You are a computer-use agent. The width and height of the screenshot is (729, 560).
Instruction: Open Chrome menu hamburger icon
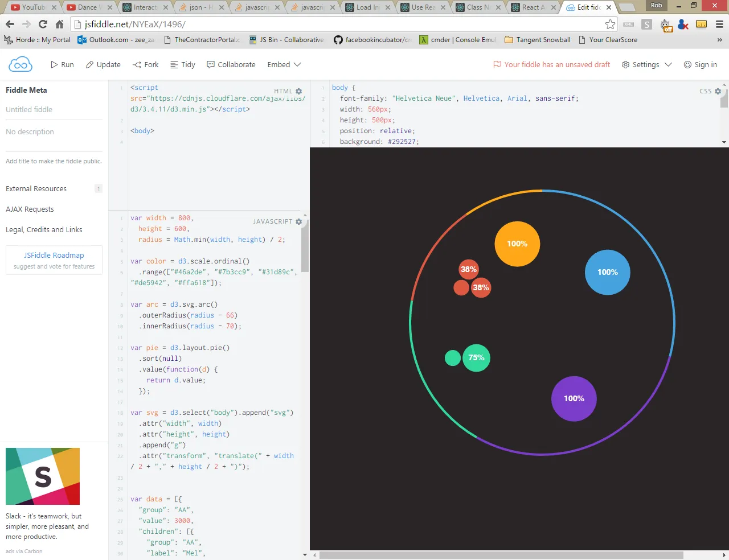click(719, 24)
